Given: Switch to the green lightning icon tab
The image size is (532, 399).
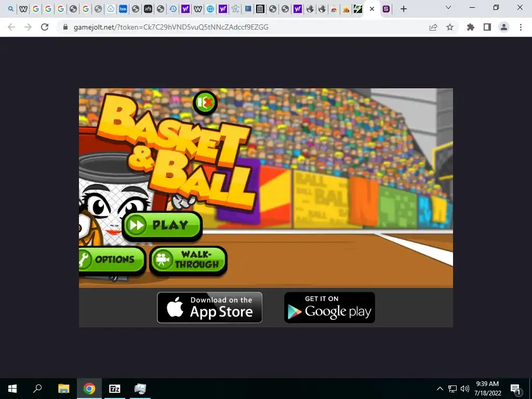Looking at the screenshot, I should click(x=358, y=9).
